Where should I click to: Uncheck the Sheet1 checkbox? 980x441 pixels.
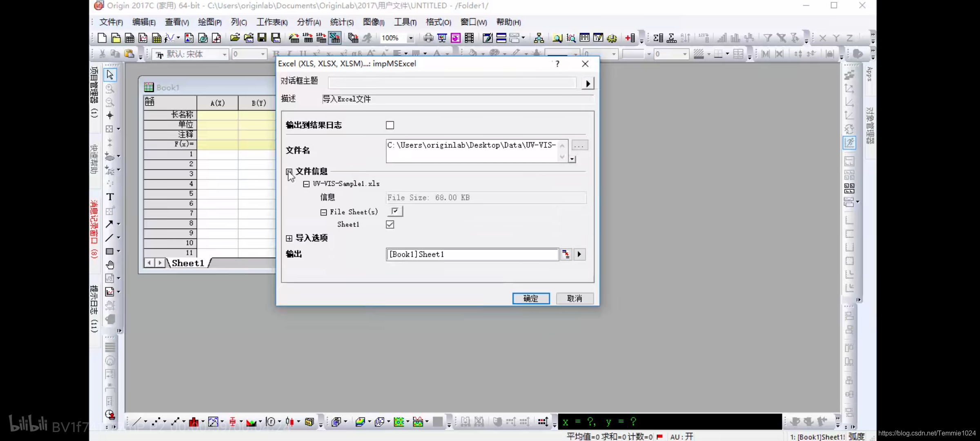pos(390,225)
